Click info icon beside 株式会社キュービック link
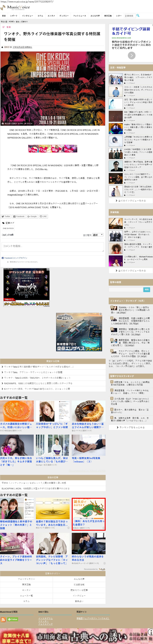Viewport: 153px width, 644px height. pos(104,563)
